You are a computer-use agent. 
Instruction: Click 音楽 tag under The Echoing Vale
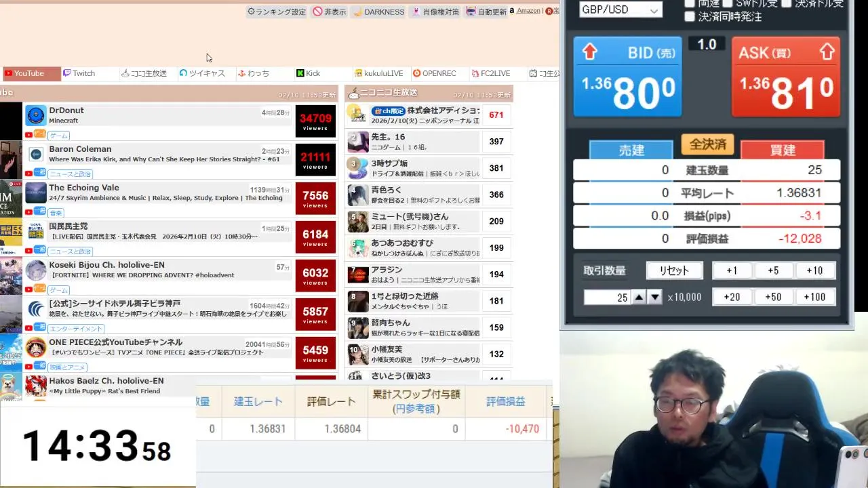pos(56,213)
